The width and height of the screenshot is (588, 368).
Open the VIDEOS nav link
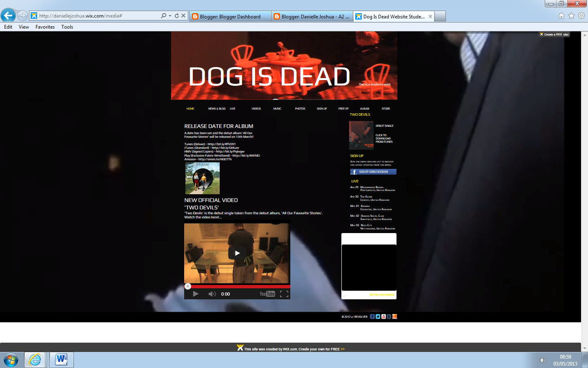[256, 109]
